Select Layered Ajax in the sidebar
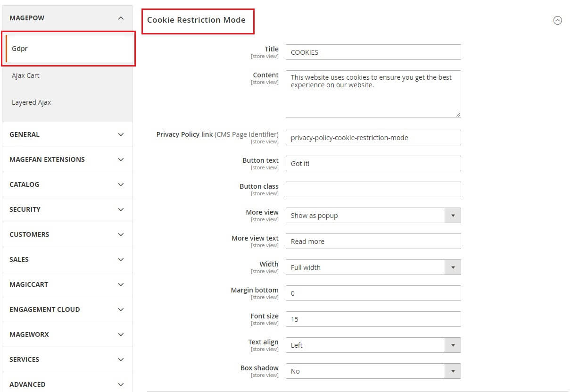The height and width of the screenshot is (392, 580). click(32, 102)
